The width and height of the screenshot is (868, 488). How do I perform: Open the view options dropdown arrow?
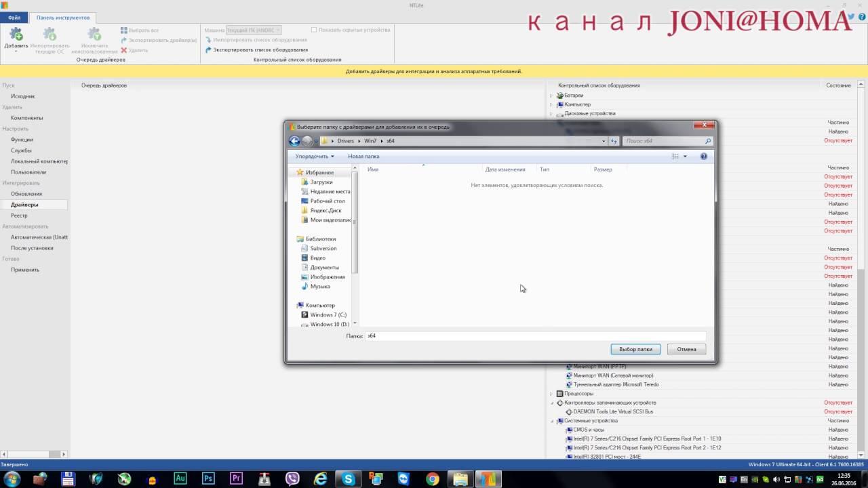pyautogui.click(x=685, y=157)
